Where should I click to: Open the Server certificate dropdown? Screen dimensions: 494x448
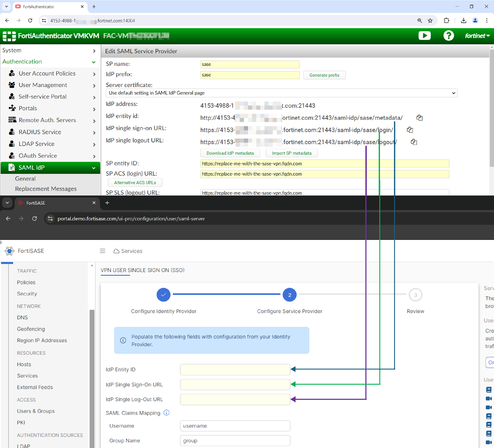(x=282, y=93)
